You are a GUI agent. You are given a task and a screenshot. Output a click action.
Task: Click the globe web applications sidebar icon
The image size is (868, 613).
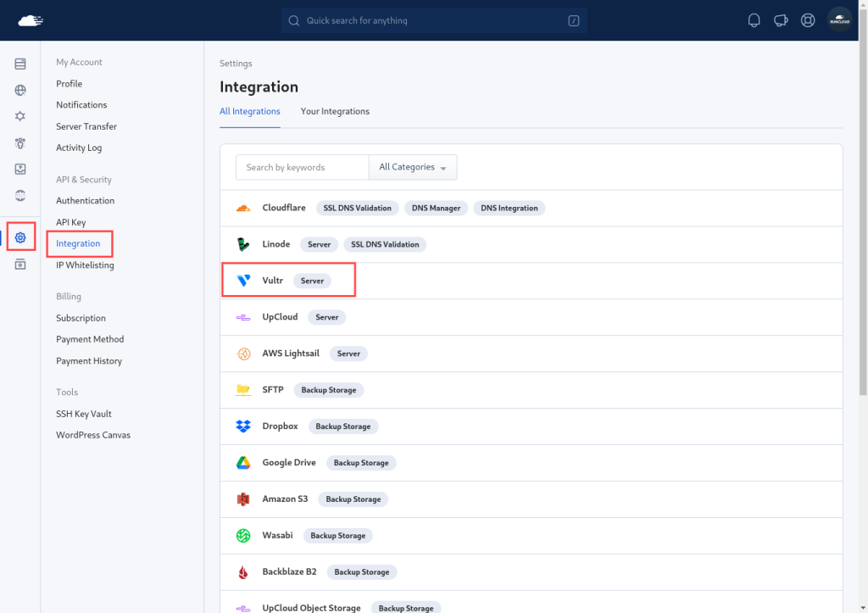(20, 90)
